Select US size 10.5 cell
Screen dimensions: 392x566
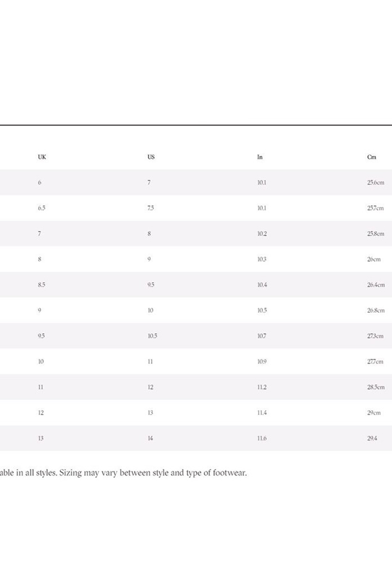coord(152,336)
